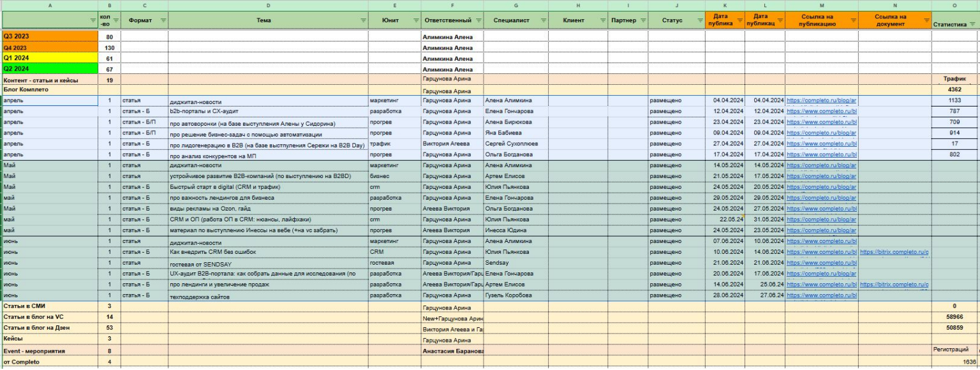
Task: Select the unit cell 'бизнес'
Action: [394, 177]
